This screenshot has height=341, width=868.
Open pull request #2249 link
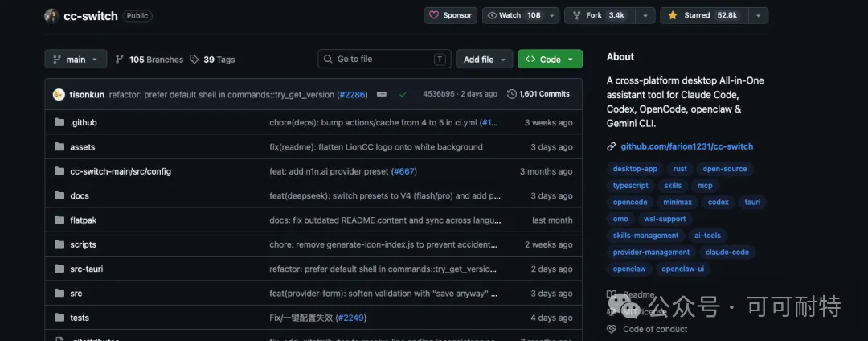click(350, 318)
